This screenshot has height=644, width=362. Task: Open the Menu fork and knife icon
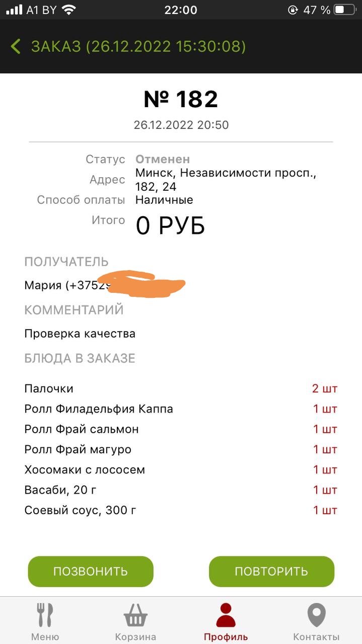(45, 615)
